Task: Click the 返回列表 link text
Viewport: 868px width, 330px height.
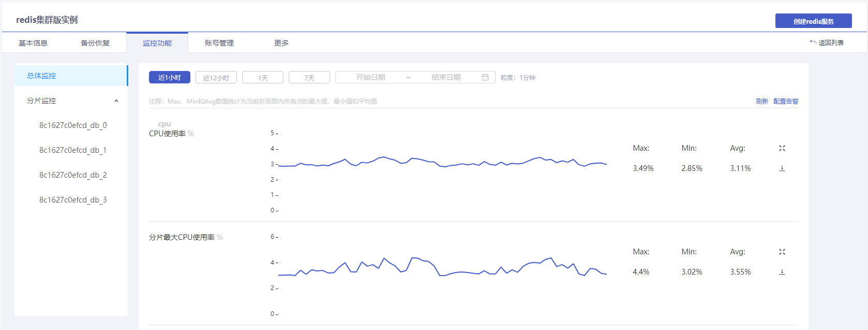Action: [831, 43]
